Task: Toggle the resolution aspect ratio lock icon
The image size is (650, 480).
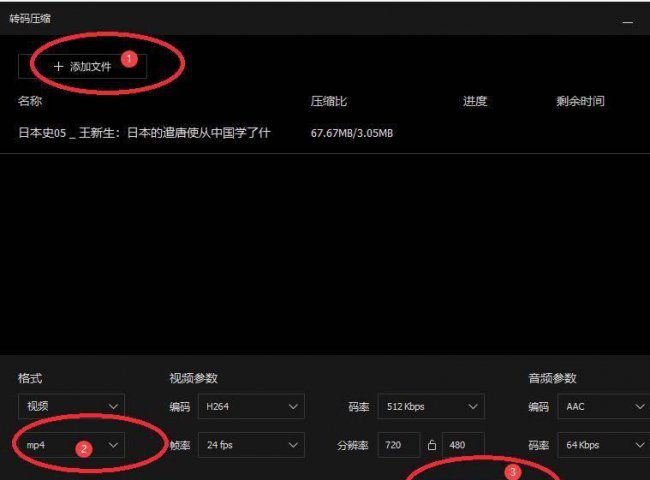Action: point(432,445)
